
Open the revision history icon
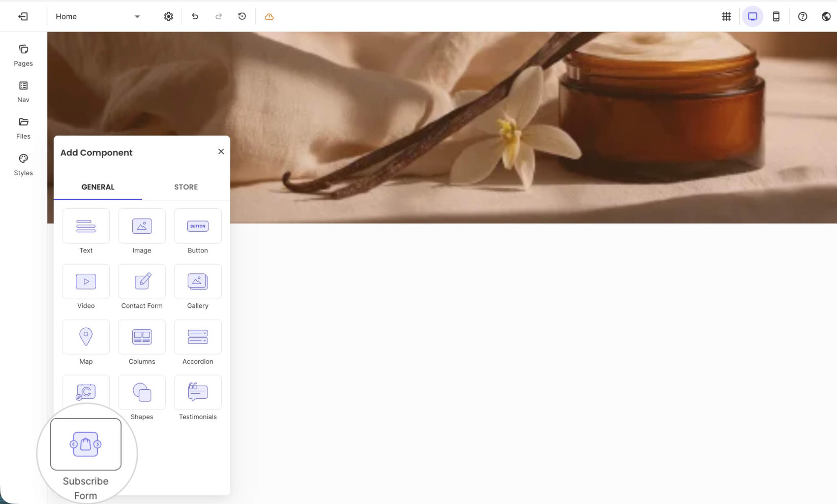pos(242,16)
